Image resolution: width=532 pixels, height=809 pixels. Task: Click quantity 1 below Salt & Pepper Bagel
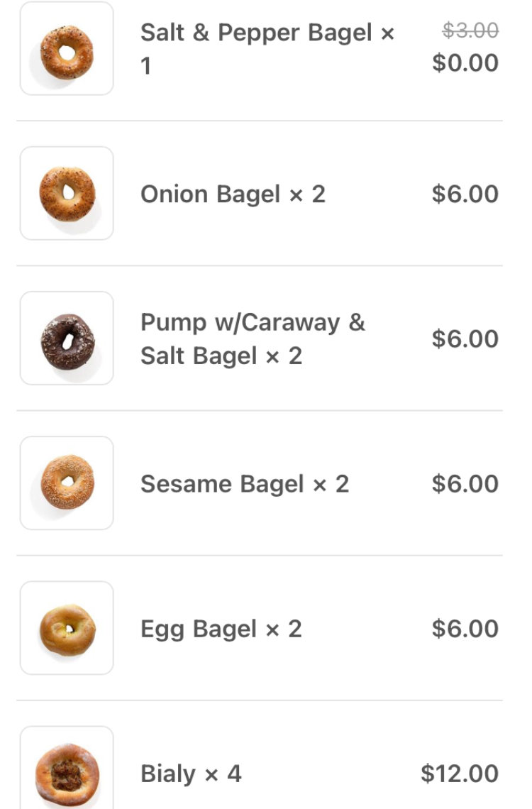146,66
